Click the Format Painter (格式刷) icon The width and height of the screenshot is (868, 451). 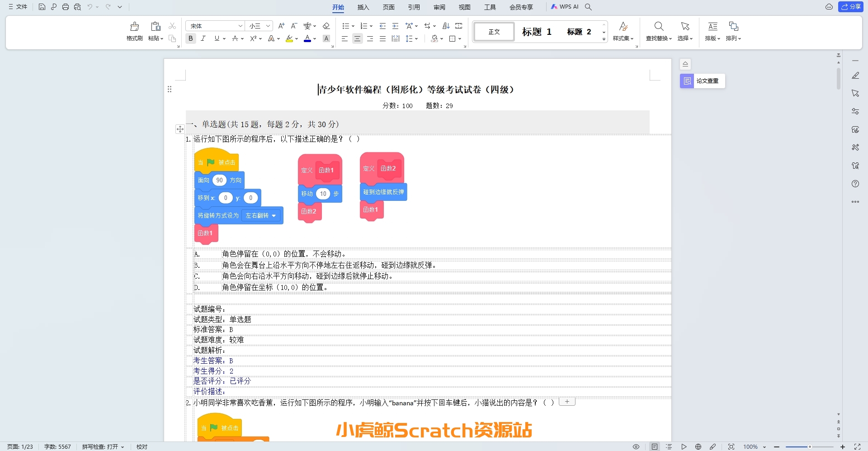point(134,27)
